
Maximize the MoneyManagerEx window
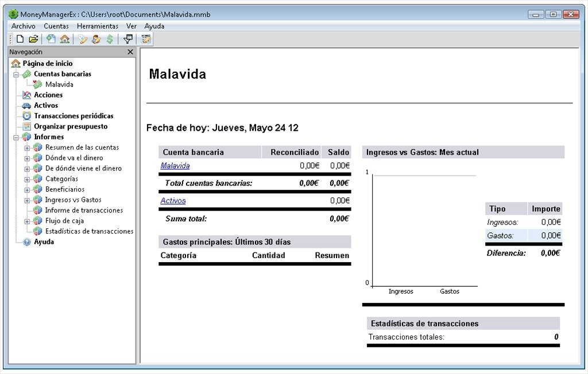553,14
